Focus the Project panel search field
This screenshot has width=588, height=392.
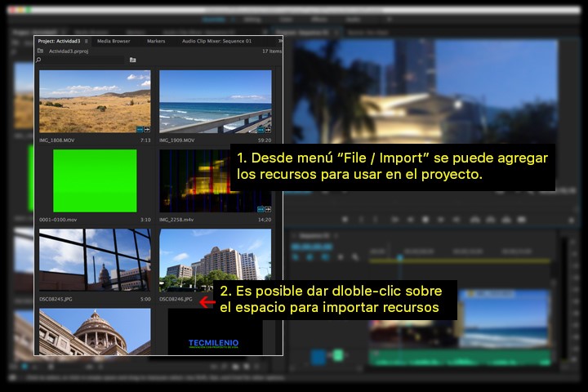[82, 60]
